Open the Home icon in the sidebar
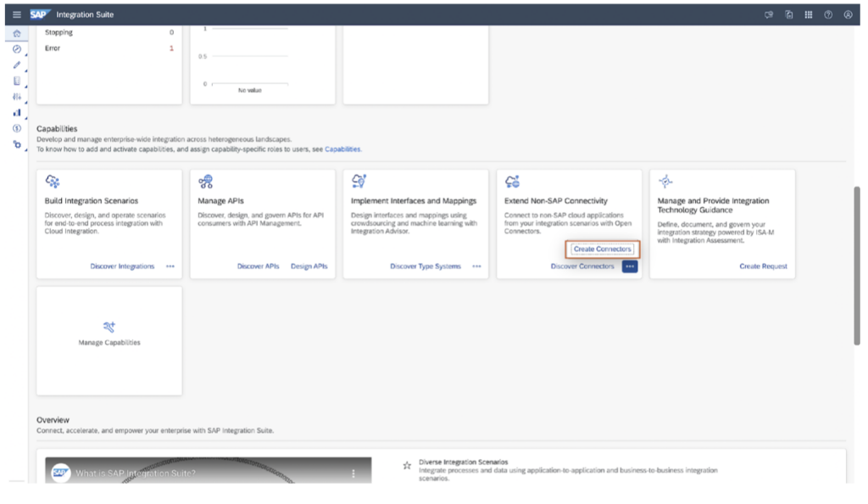The image size is (868, 504). [x=17, y=31]
